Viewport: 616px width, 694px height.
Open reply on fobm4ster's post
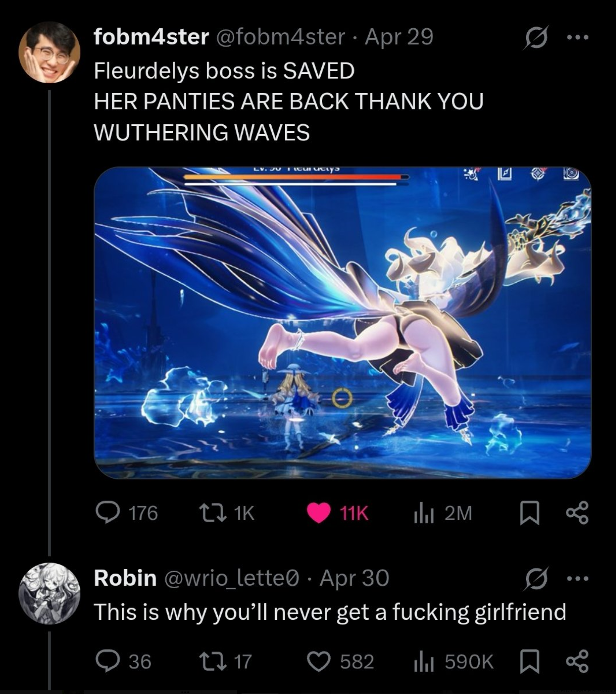point(127,513)
